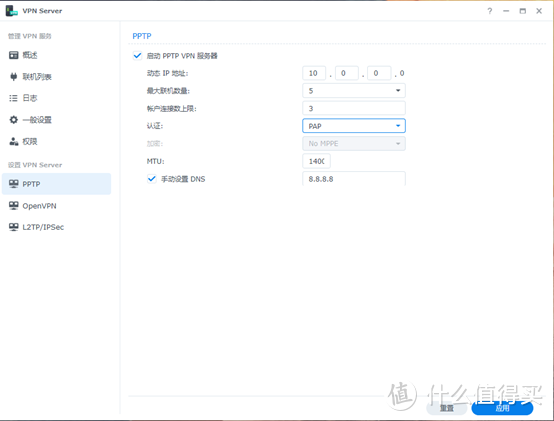
Task: Click the reset (重置) button
Action: [x=447, y=408]
